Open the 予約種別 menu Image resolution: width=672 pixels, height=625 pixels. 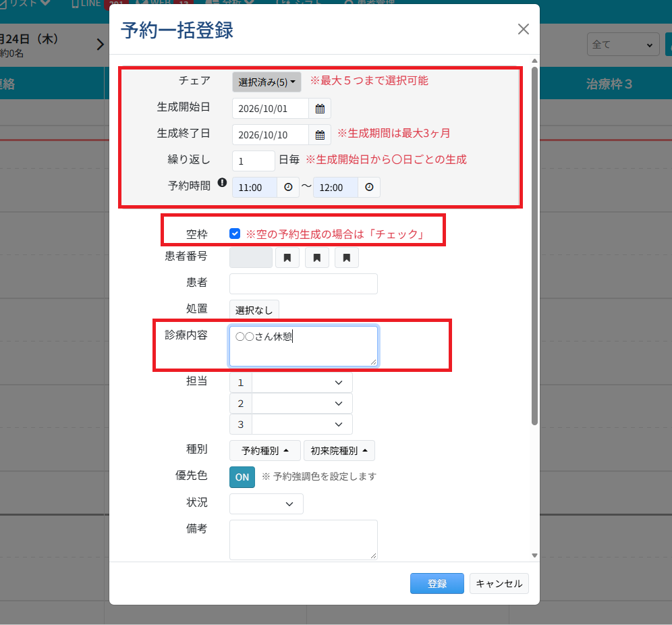265,451
